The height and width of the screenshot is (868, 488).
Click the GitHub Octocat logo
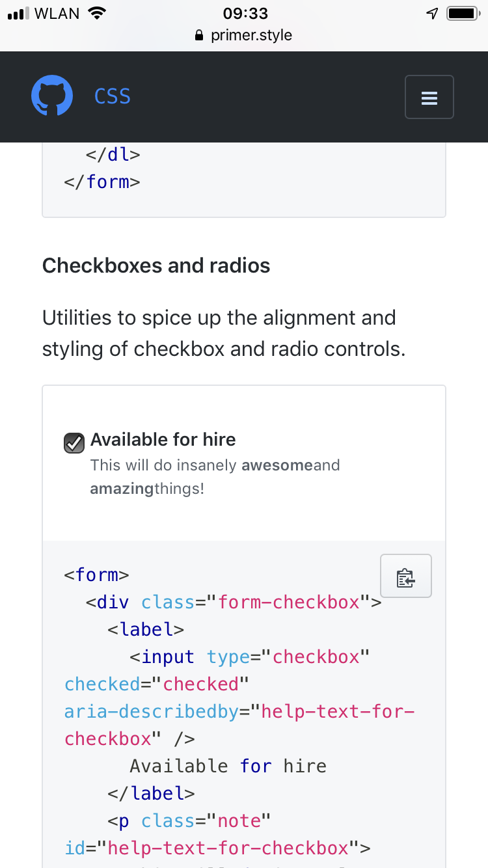click(52, 95)
